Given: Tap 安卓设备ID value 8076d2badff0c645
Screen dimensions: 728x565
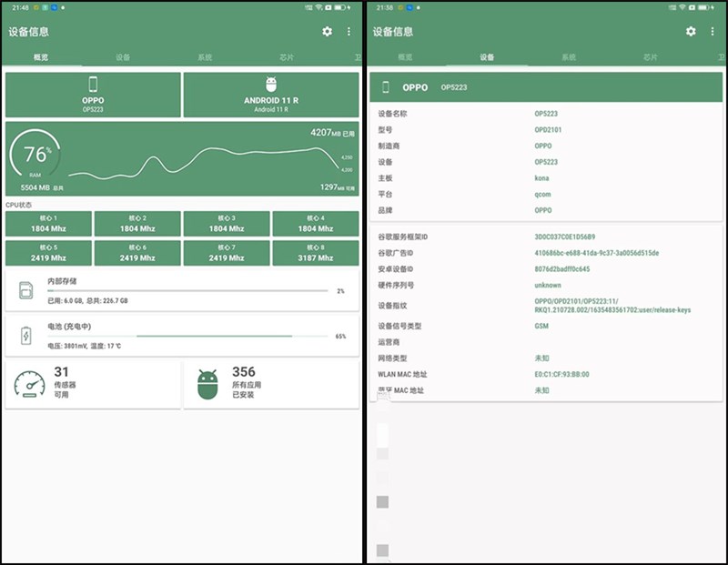Looking at the screenshot, I should click(562, 268).
